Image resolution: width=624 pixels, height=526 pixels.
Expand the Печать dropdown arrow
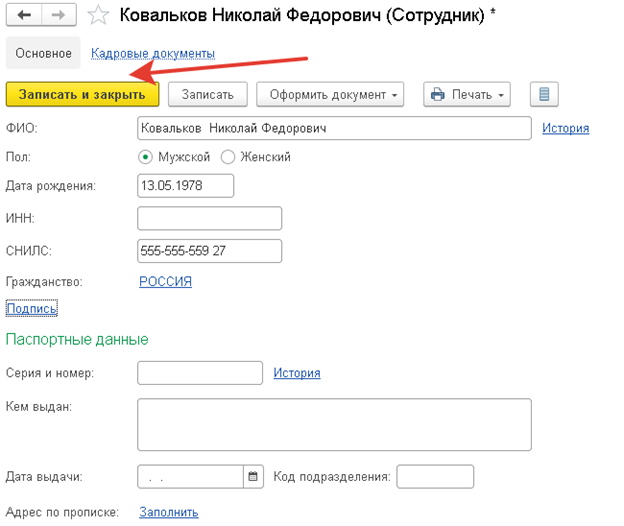[x=501, y=95]
